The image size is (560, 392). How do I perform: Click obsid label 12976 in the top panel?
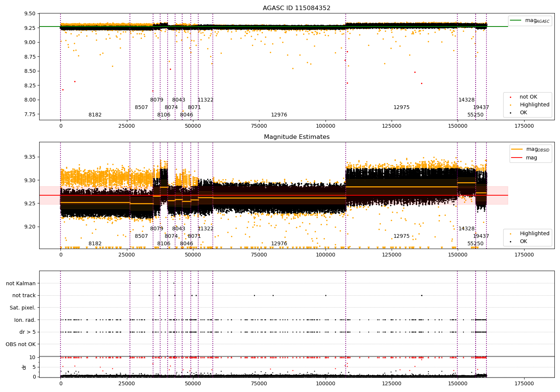point(279,115)
